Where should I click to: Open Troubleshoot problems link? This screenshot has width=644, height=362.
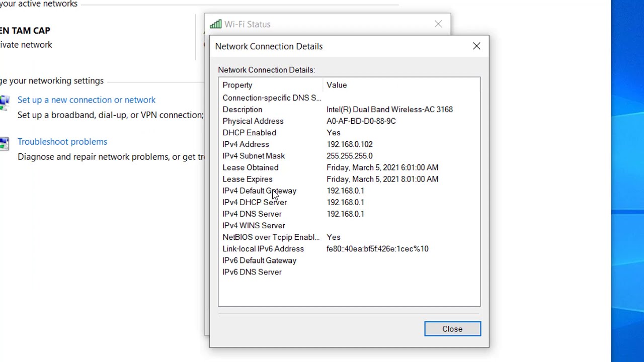point(62,141)
